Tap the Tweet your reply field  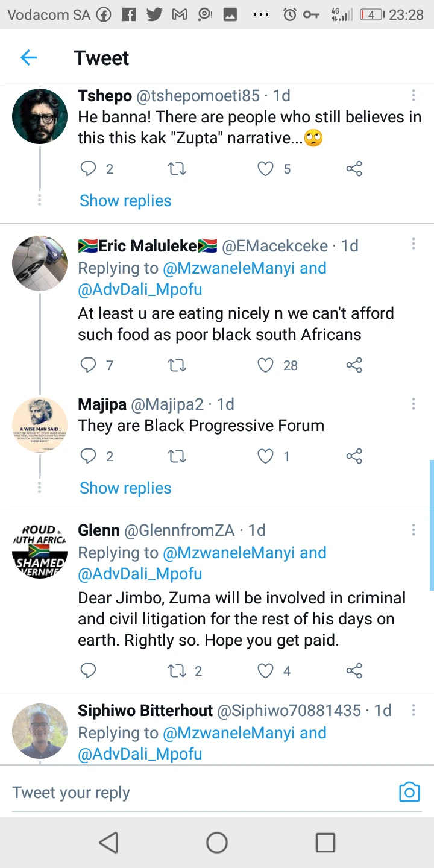(x=199, y=793)
